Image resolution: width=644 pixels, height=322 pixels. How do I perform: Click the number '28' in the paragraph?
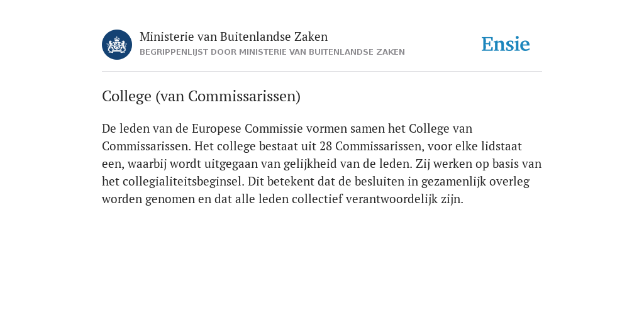tap(326, 146)
